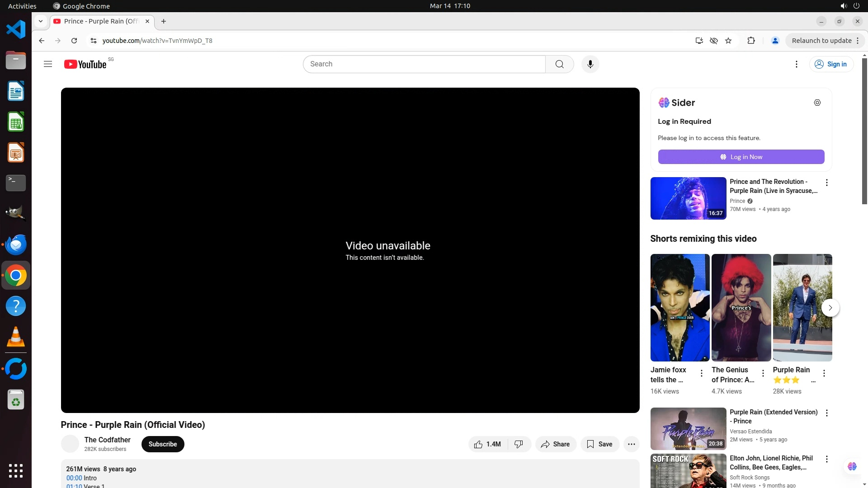This screenshot has height=488, width=868.
Task: Save video to a playlist
Action: 599,444
